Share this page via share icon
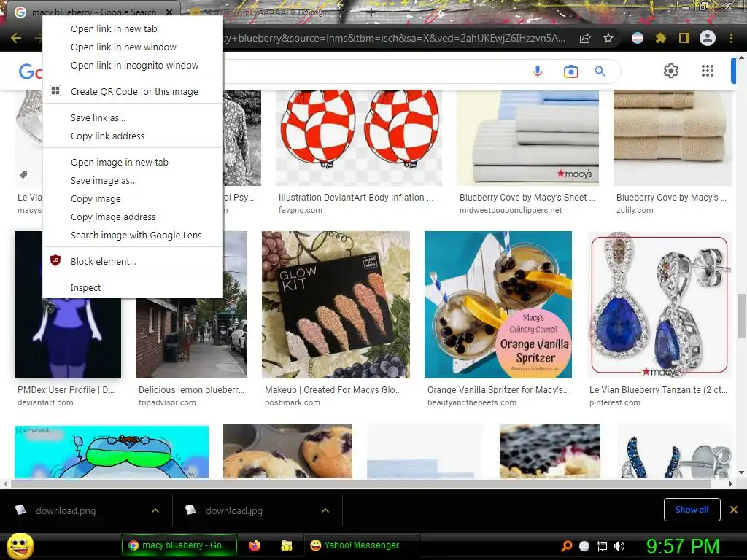 (585, 38)
